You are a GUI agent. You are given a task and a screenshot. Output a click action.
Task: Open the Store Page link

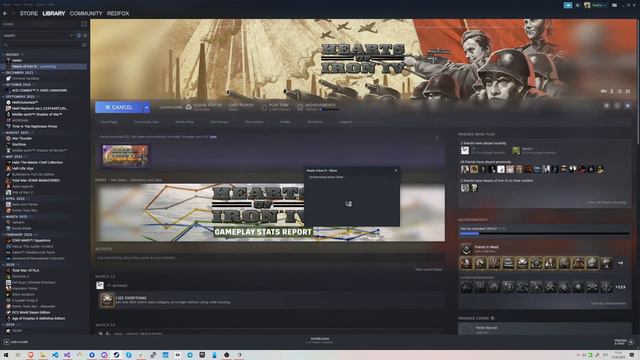(109, 122)
